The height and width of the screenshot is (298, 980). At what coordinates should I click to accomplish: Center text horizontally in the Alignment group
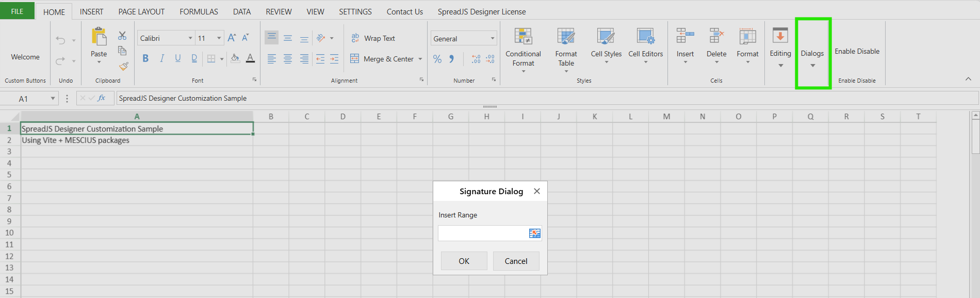click(x=288, y=59)
